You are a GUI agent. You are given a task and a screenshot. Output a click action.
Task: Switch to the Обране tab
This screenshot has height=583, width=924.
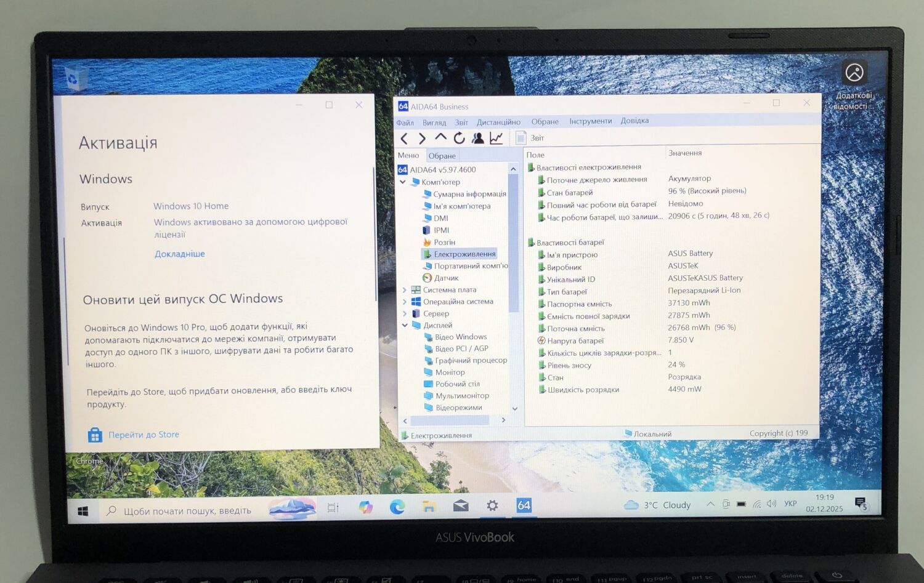click(x=442, y=156)
